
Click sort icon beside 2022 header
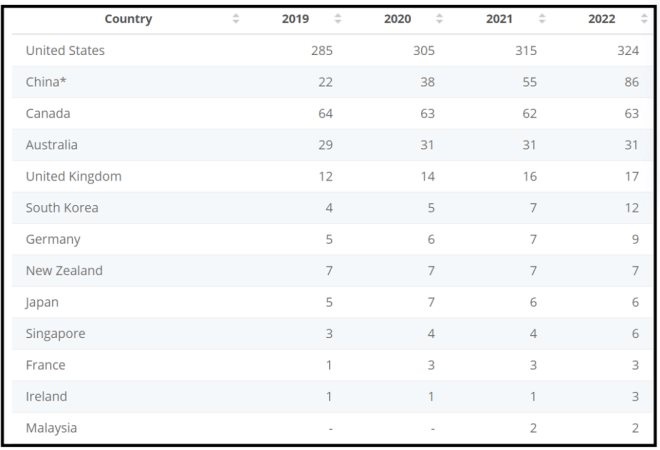pos(644,19)
